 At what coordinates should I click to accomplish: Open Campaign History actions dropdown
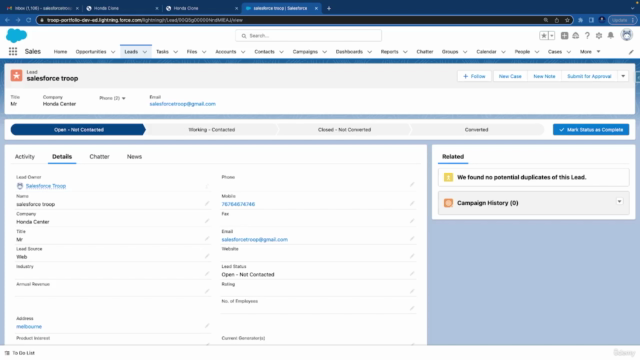click(x=619, y=202)
